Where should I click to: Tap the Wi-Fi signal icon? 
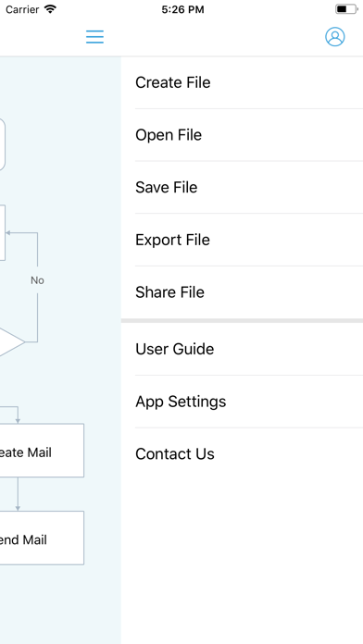pyautogui.click(x=50, y=9)
